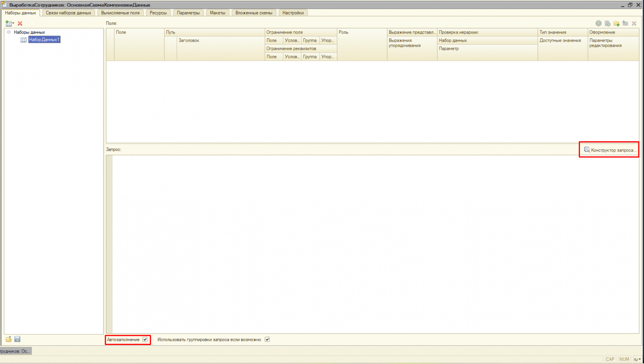Click the add folder icon in Поля toolbar
The height and width of the screenshot is (364, 644).
pyautogui.click(x=616, y=24)
